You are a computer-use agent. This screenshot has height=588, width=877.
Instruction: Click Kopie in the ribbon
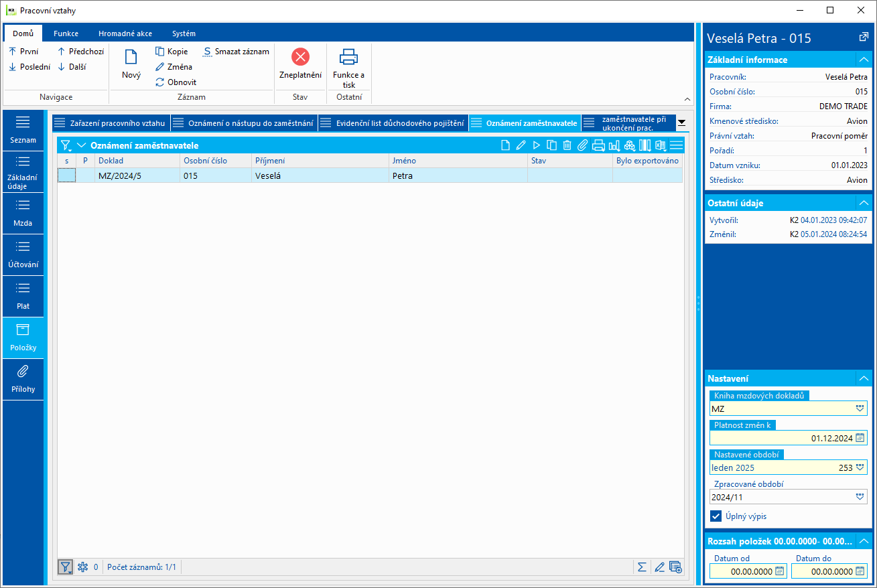(x=172, y=52)
